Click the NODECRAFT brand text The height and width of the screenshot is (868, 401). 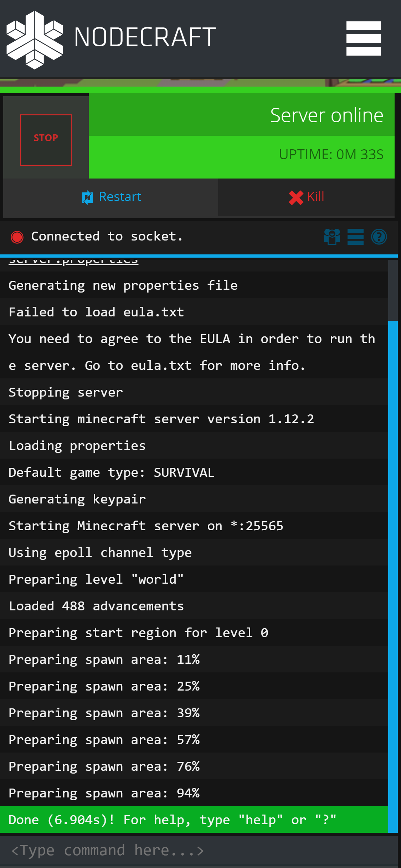coord(145,37)
